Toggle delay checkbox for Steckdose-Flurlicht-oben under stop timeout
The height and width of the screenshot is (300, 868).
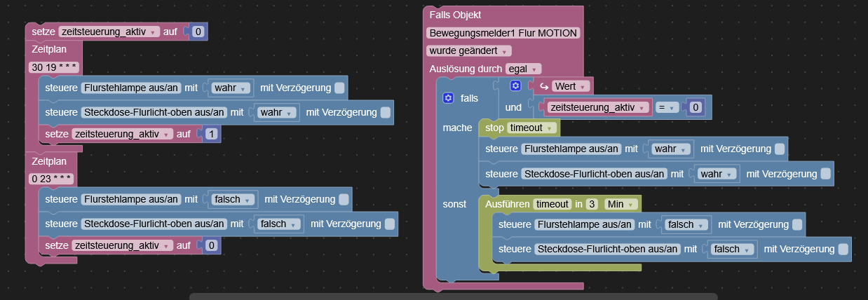tap(826, 173)
